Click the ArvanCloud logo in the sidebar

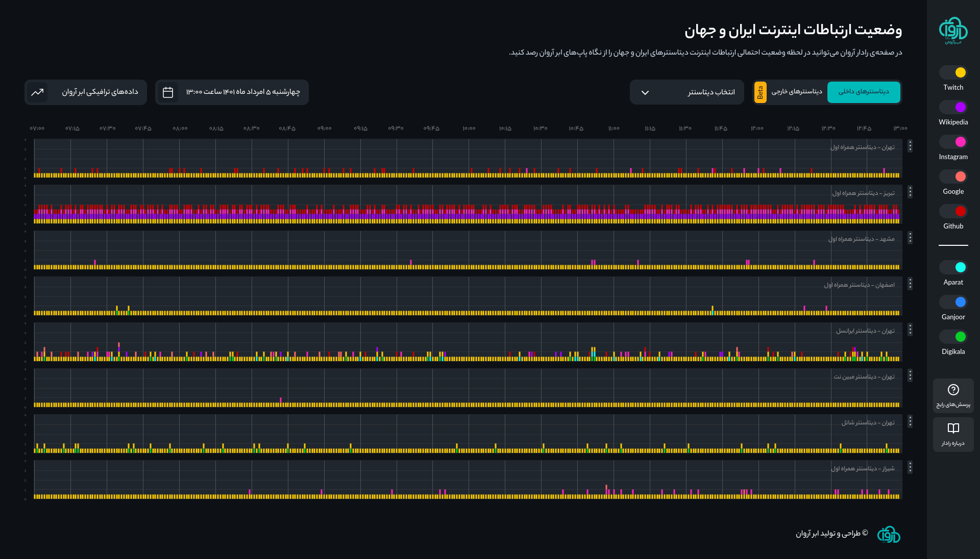point(953,31)
